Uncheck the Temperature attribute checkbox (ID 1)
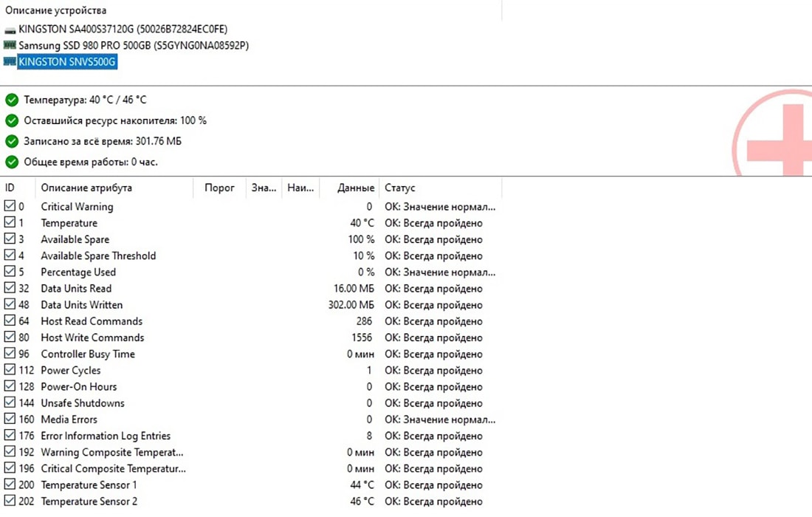 [10, 222]
